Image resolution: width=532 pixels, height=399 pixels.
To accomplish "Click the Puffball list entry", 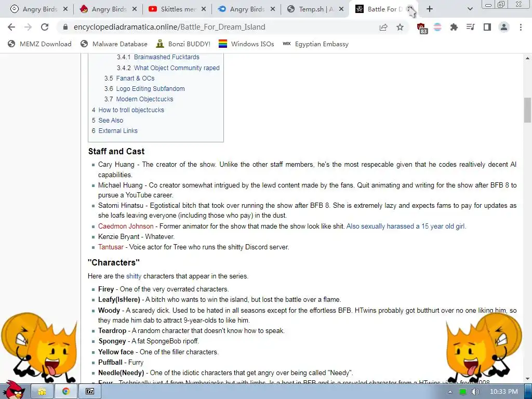I will point(121,363).
